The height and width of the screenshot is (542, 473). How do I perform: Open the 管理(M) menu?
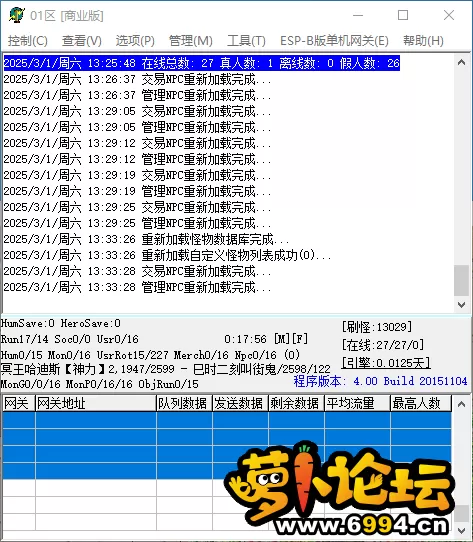pyautogui.click(x=191, y=41)
